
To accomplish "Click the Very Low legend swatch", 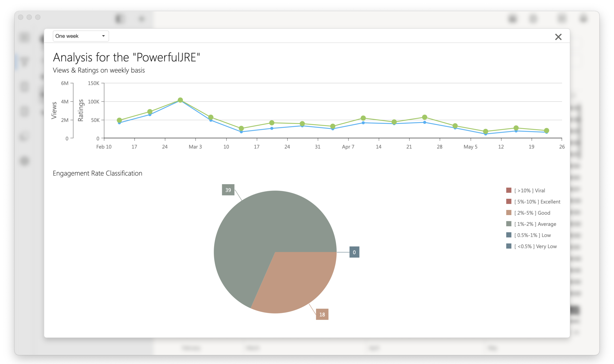I will (509, 246).
